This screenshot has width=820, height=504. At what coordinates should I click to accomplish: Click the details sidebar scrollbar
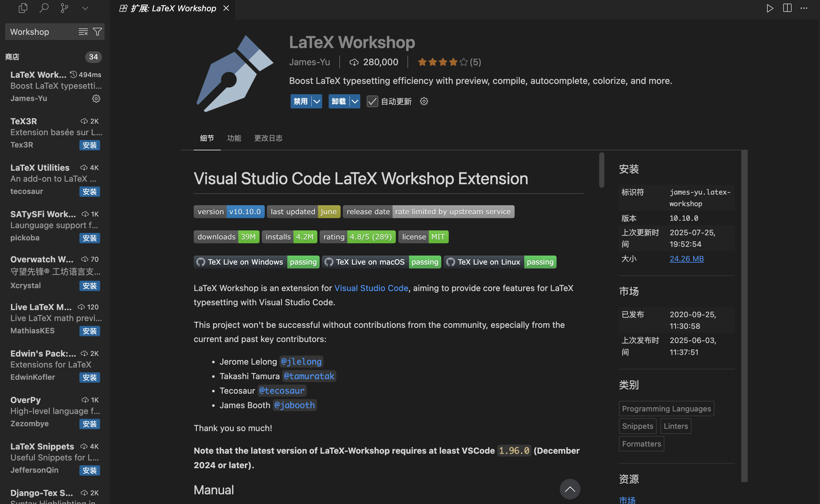click(x=744, y=316)
